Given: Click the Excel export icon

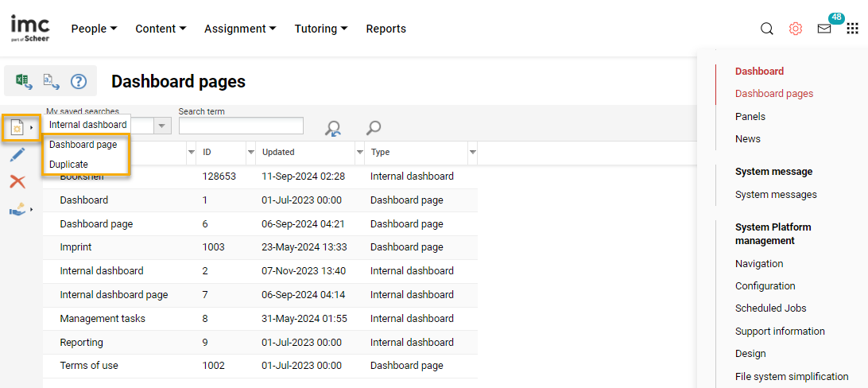Looking at the screenshot, I should click(24, 81).
